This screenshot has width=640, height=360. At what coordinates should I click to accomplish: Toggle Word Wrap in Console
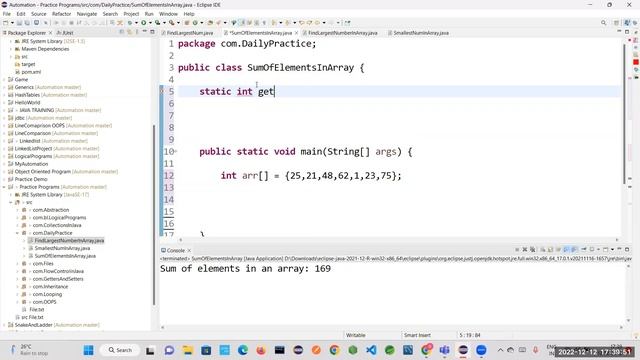point(558,249)
